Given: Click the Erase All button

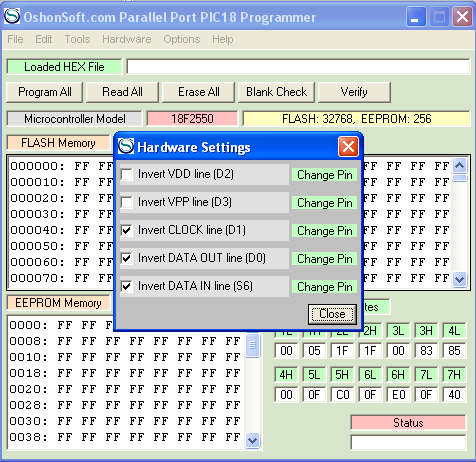Looking at the screenshot, I should coord(199,92).
